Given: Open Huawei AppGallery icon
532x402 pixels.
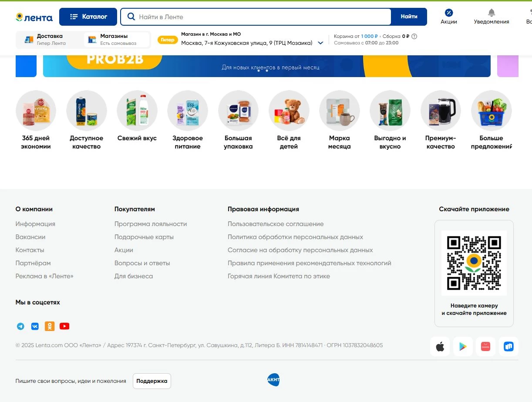Looking at the screenshot, I should [485, 347].
